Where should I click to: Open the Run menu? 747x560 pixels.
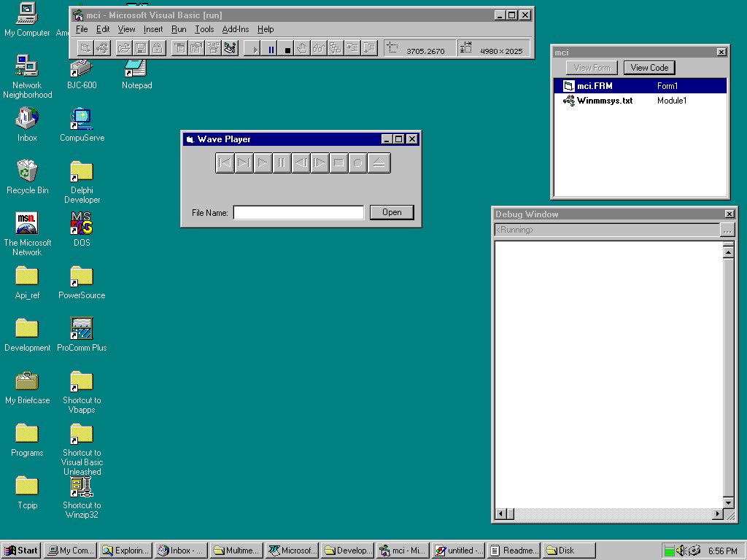(179, 29)
